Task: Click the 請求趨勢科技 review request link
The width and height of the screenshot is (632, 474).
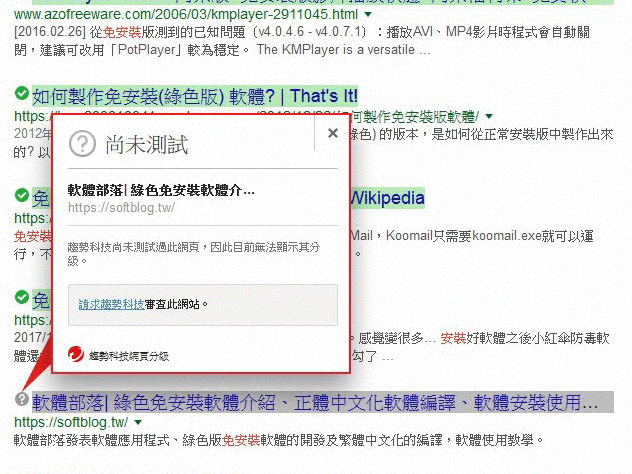Action: point(111,304)
